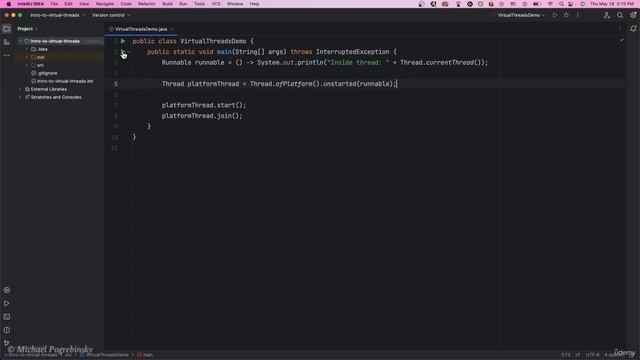The image size is (640, 360).
Task: Select intro-to-virtual-threads.iml file
Action: pos(65,81)
